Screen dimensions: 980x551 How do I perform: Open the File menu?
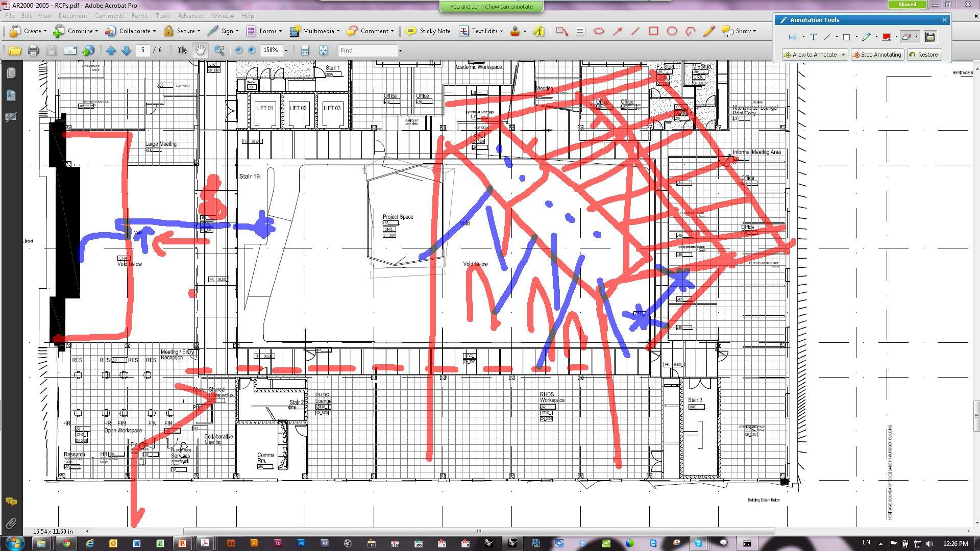(x=10, y=16)
